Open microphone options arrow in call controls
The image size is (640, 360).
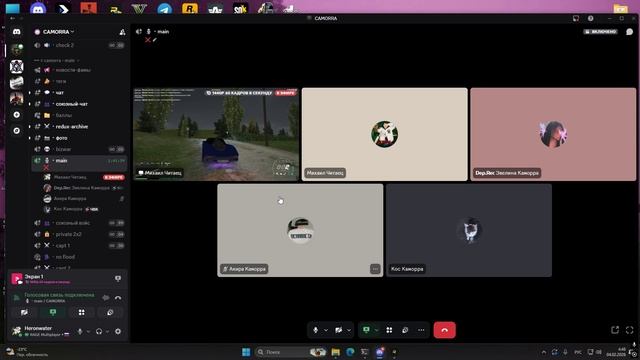(x=326, y=330)
